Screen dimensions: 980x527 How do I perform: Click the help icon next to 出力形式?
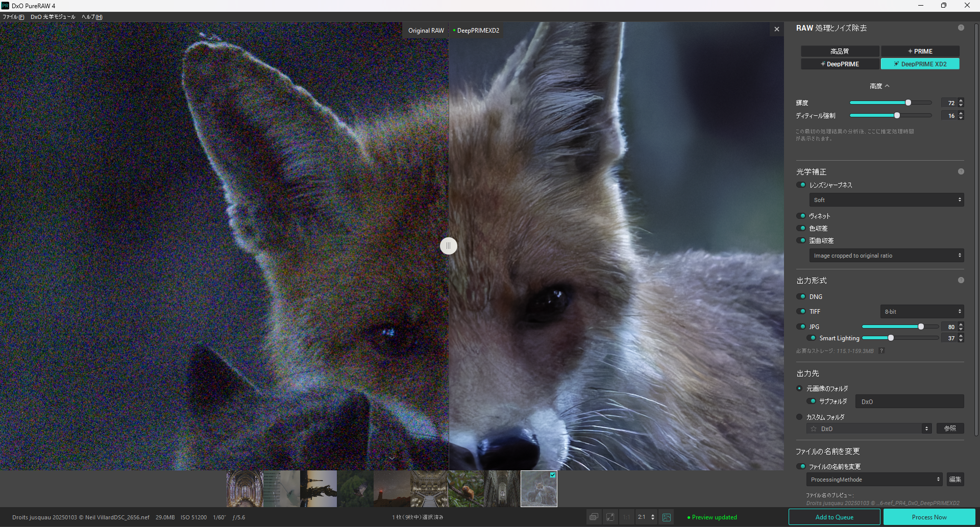pyautogui.click(x=961, y=281)
